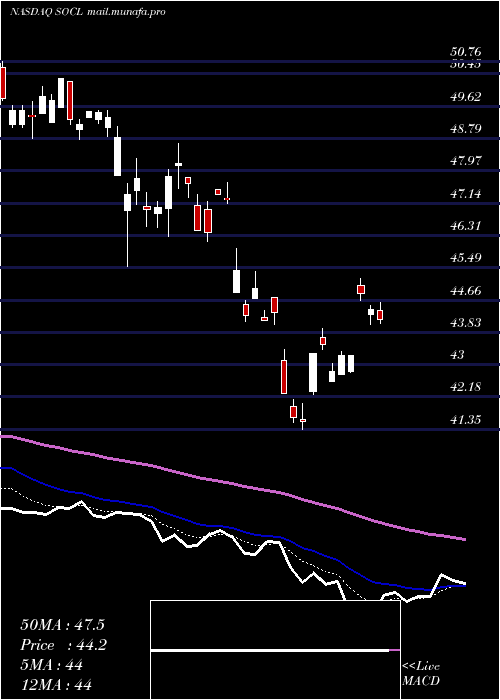
Task: Click the pink 50MA moving average line
Action: [x=232, y=484]
